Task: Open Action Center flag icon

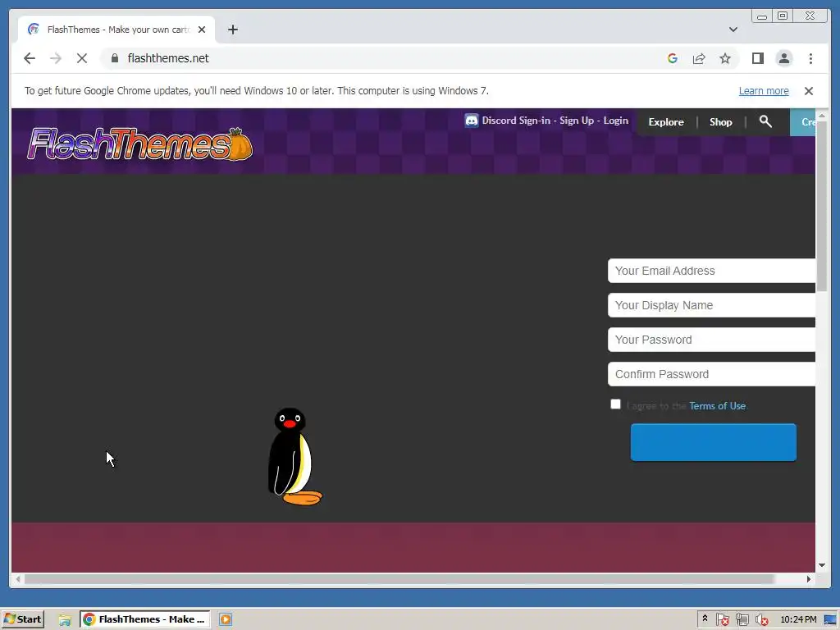Action: click(x=722, y=620)
